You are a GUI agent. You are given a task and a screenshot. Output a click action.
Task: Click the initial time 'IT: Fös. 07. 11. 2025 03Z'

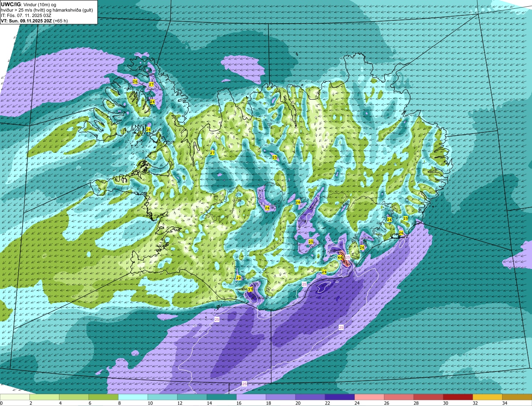(x=26, y=15)
